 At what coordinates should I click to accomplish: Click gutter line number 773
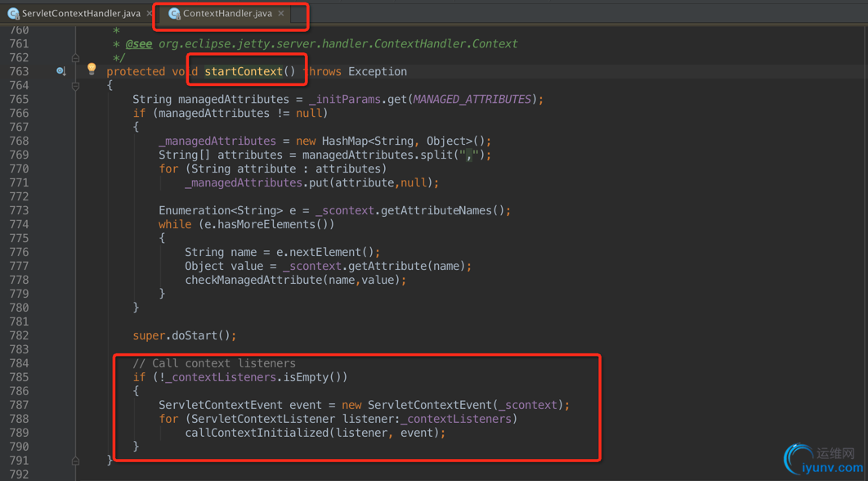tap(19, 210)
